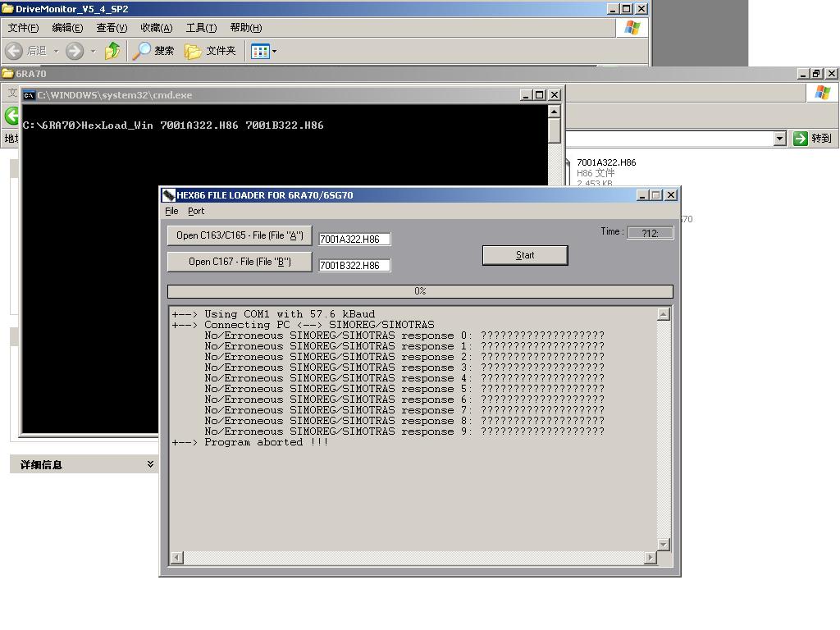Screen dimensions: 840x630
Task: Open 工具(T) menu in DriveMonitor window
Action: click(201, 28)
